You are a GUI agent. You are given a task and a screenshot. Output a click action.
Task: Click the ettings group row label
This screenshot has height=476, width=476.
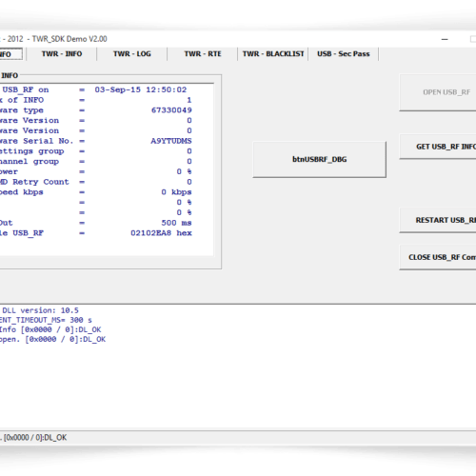click(31, 151)
